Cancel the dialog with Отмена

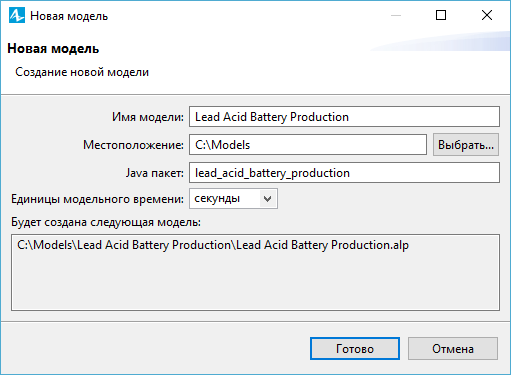click(453, 349)
